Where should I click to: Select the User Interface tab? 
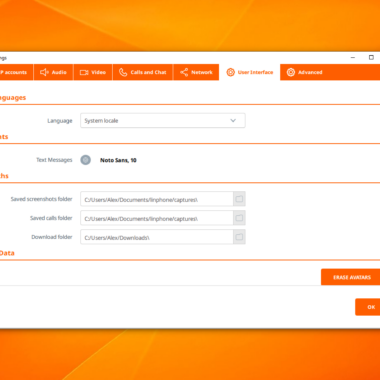click(250, 72)
